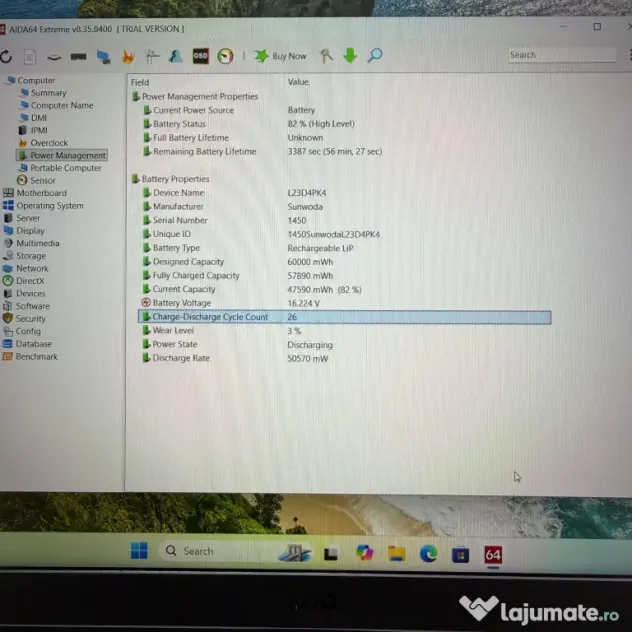Select the Discharge Rate row
This screenshot has width=632, height=632.
[347, 358]
